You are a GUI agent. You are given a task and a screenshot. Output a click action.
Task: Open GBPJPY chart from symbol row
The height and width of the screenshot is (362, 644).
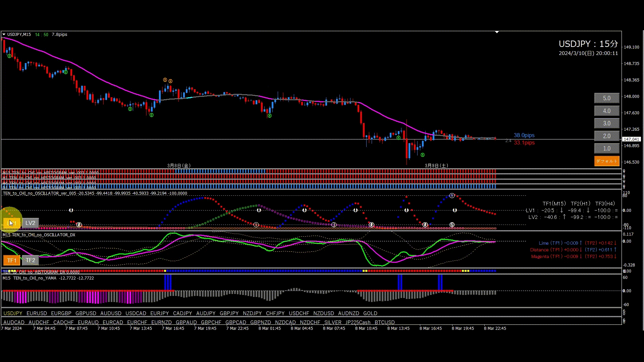(x=229, y=313)
